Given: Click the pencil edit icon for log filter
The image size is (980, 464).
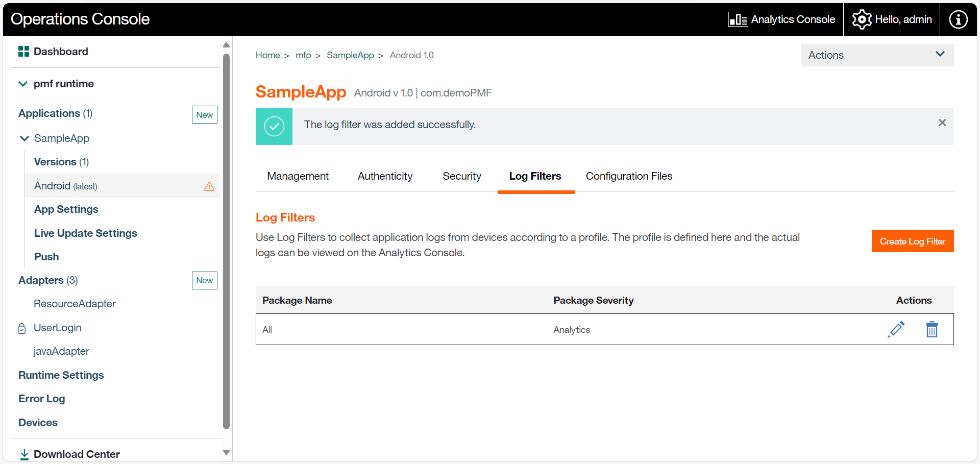Looking at the screenshot, I should tap(896, 329).
